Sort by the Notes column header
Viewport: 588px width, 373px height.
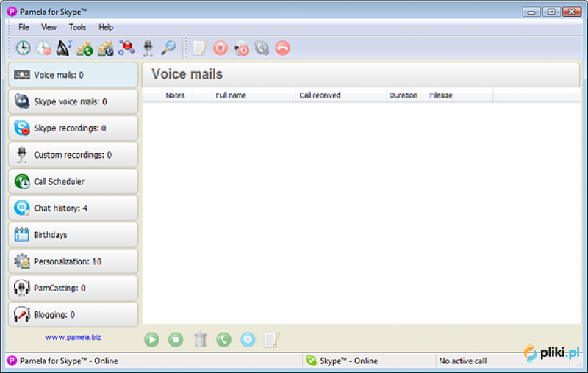click(176, 95)
